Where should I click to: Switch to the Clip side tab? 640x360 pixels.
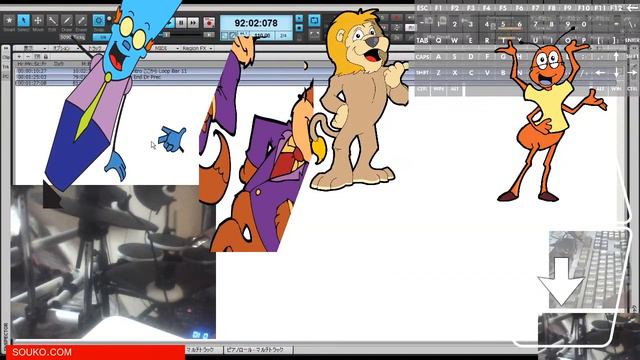[6, 57]
